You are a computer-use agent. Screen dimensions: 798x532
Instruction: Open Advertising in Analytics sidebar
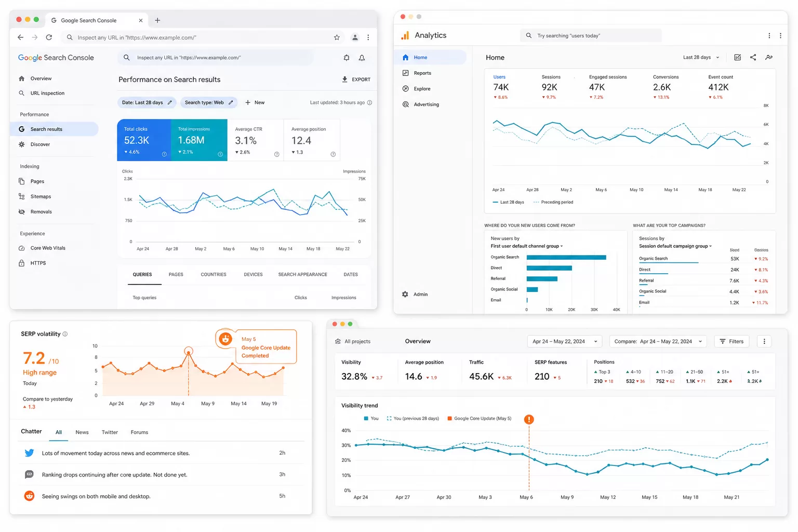pyautogui.click(x=426, y=104)
